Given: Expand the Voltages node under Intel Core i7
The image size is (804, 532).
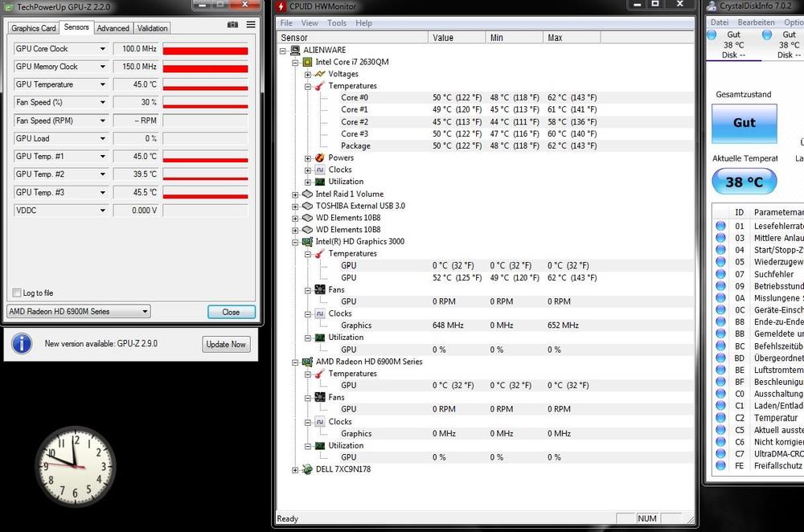Looking at the screenshot, I should coord(308,74).
